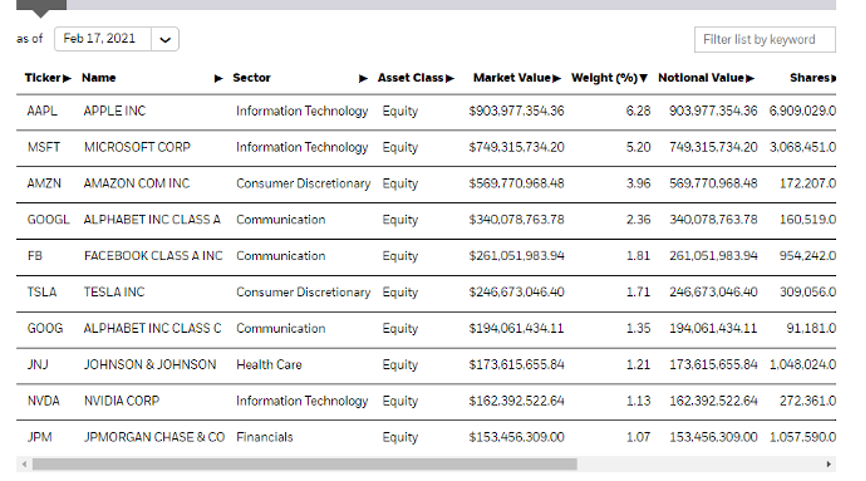Toggle Weight (%) descending sort arrow

click(643, 78)
